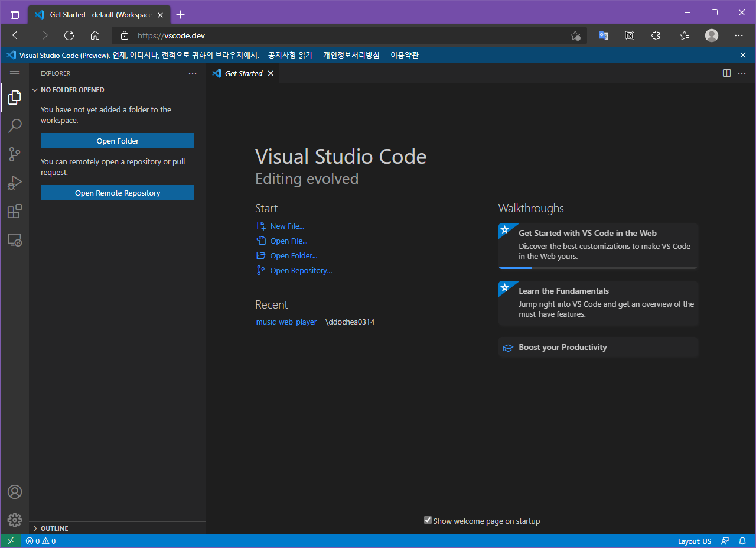The width and height of the screenshot is (756, 548).
Task: Click the walkthrough progress bar
Action: [598, 268]
